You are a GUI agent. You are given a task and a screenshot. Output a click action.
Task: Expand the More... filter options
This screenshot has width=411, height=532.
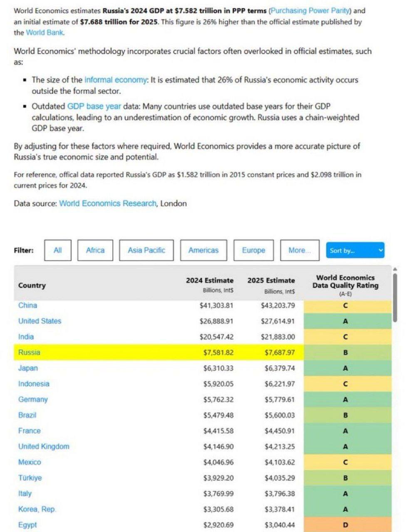point(300,250)
